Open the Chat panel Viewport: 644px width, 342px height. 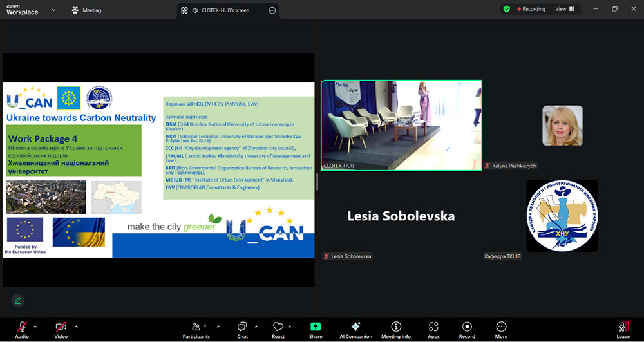tap(242, 329)
